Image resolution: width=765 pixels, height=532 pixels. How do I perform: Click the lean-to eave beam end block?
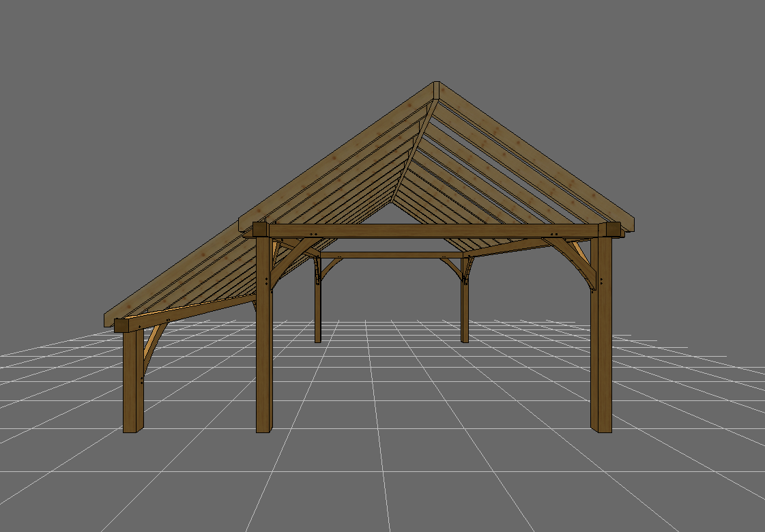pos(121,325)
